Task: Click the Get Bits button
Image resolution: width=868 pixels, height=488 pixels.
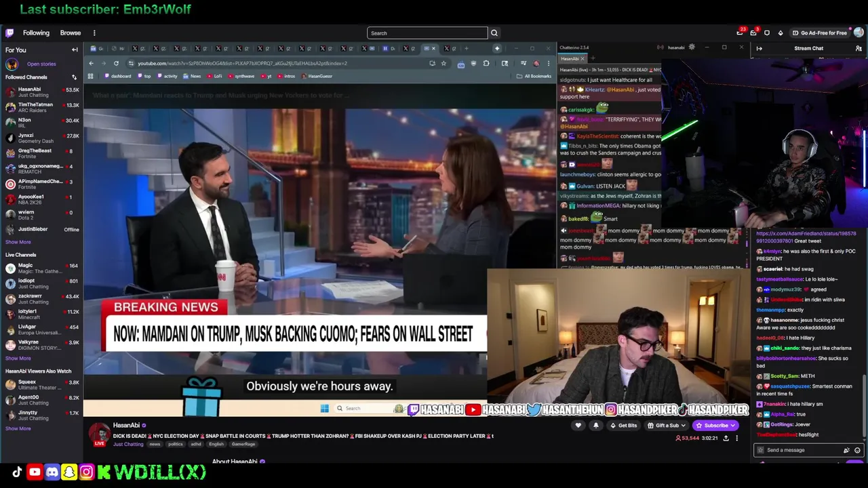Action: click(623, 426)
